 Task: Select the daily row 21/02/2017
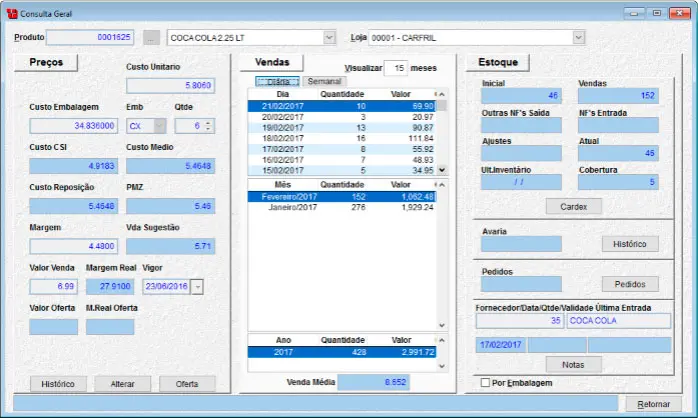click(341, 106)
